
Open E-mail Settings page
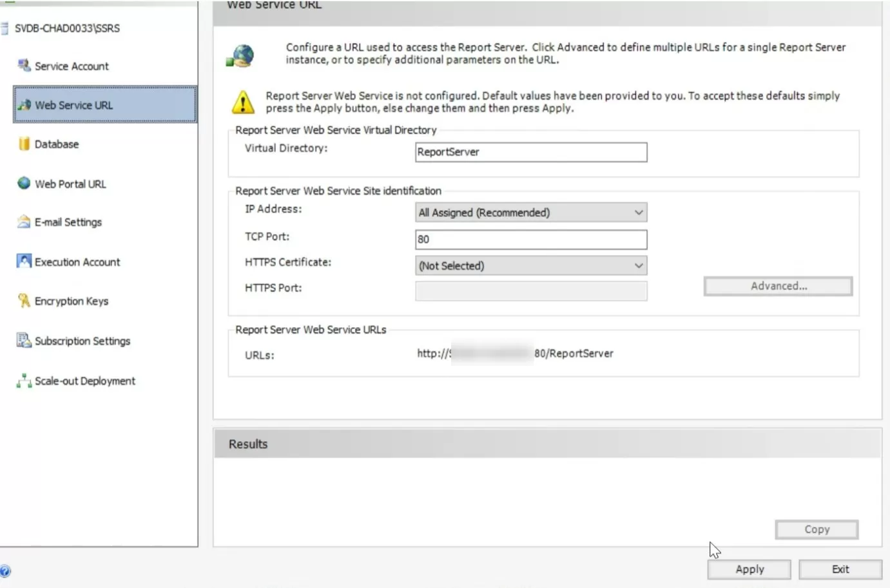[x=68, y=222]
